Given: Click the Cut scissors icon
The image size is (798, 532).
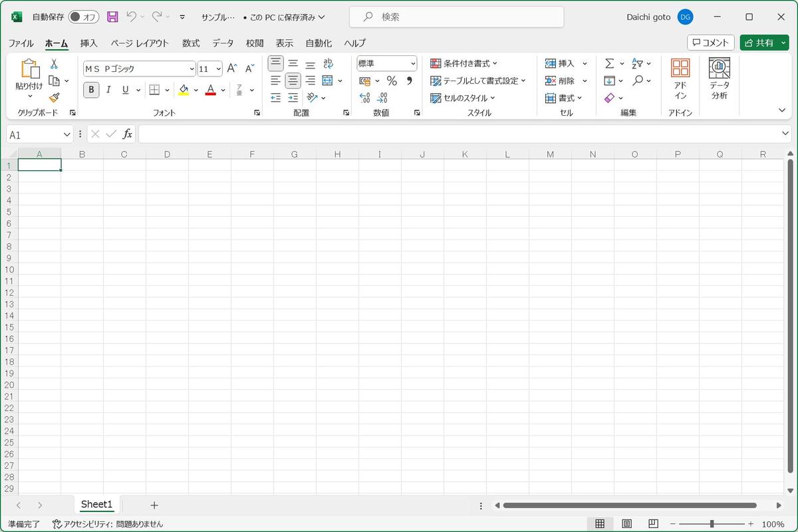Looking at the screenshot, I should pyautogui.click(x=55, y=64).
